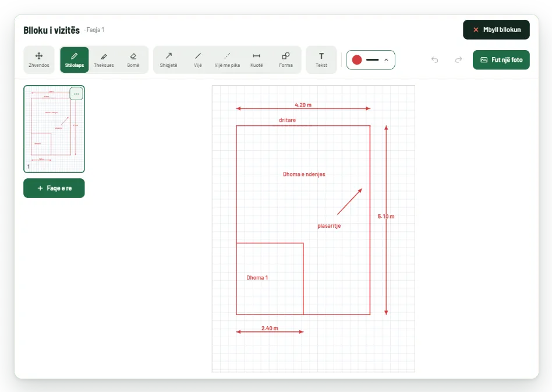The height and width of the screenshot is (392, 552).
Task: Add a new page with Faqe e re
Action: pos(54,188)
